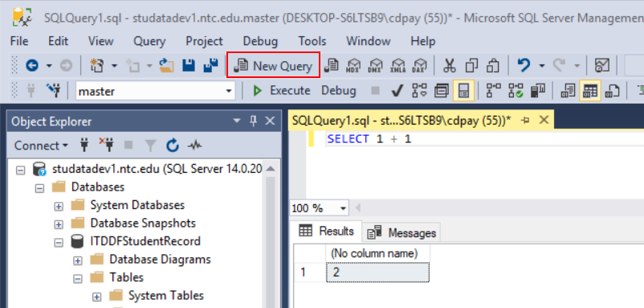Image resolution: width=644 pixels, height=308 pixels.
Task: Collapse the Tables folder node
Action: click(78, 278)
